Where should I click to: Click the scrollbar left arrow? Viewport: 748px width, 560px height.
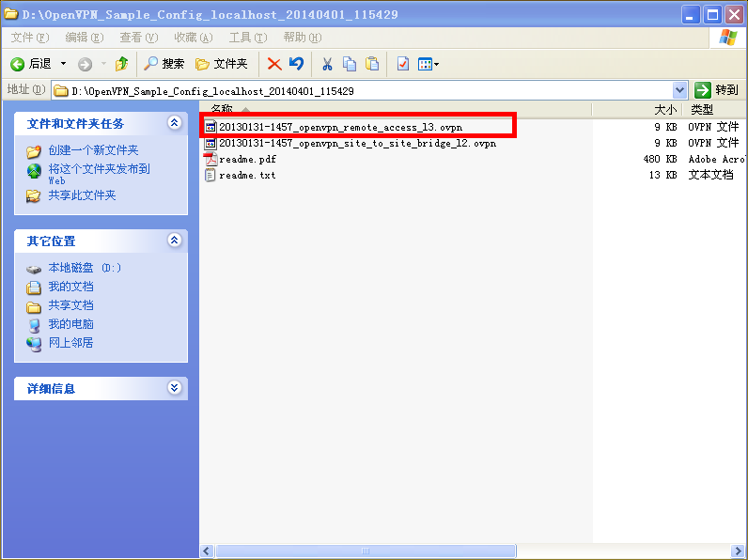coord(207,551)
